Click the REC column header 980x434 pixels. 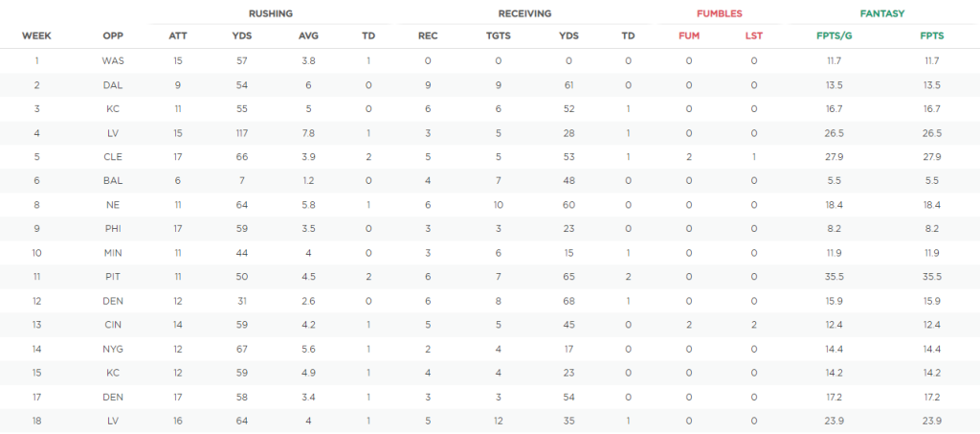(428, 35)
